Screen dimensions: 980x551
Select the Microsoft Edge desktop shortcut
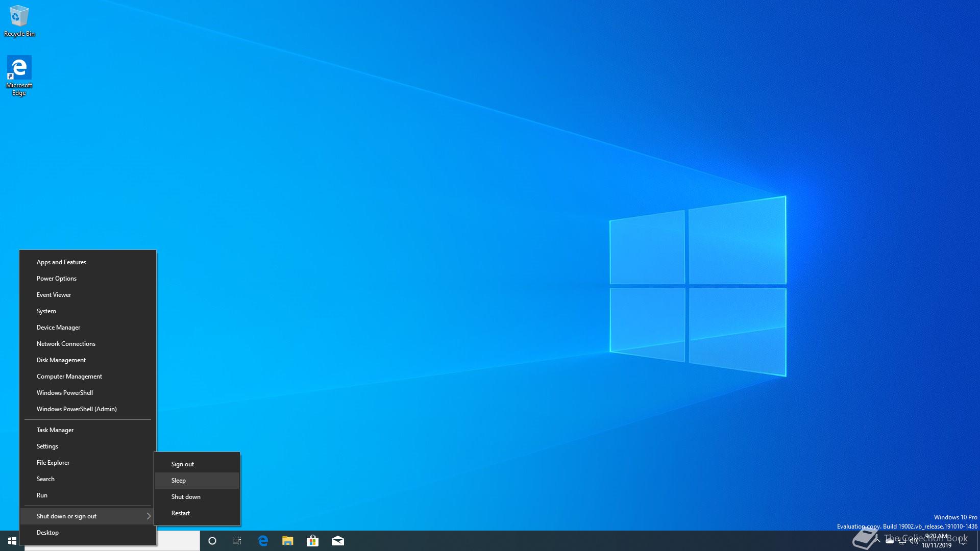(19, 76)
